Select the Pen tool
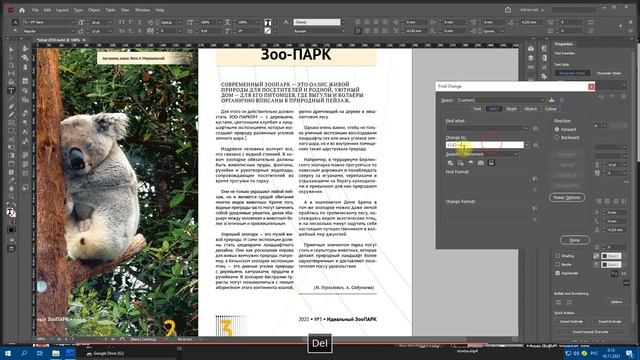The width and height of the screenshot is (640, 360). 11,107
